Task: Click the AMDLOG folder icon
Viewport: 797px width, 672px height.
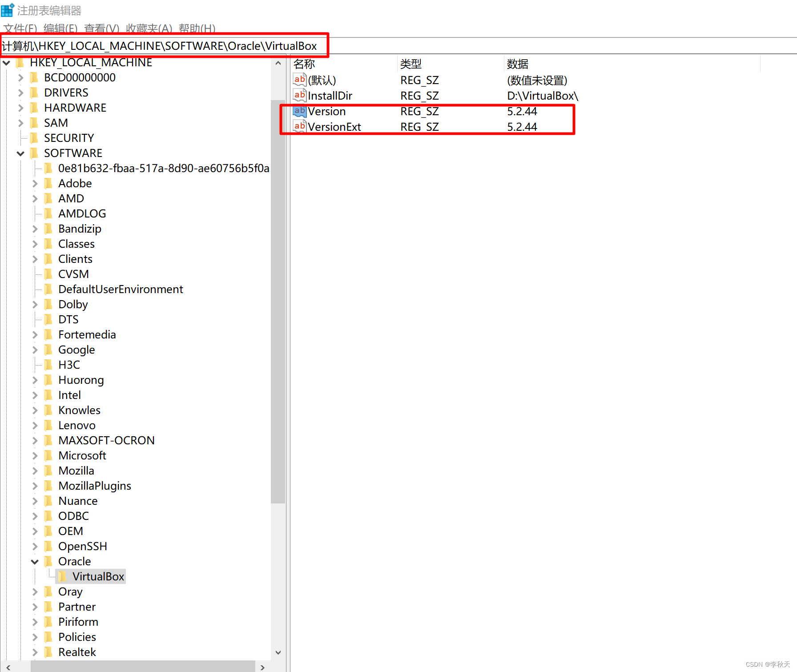Action: pos(48,214)
